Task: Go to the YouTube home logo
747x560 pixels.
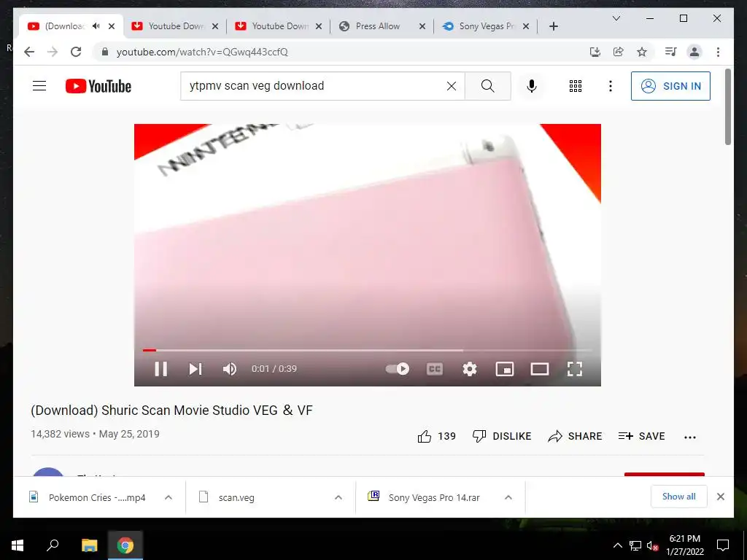Action: click(98, 86)
